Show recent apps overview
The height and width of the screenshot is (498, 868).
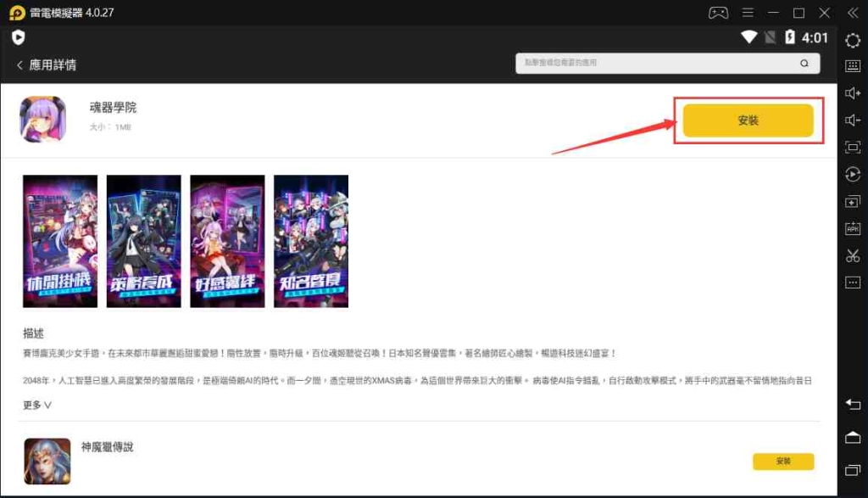(853, 470)
